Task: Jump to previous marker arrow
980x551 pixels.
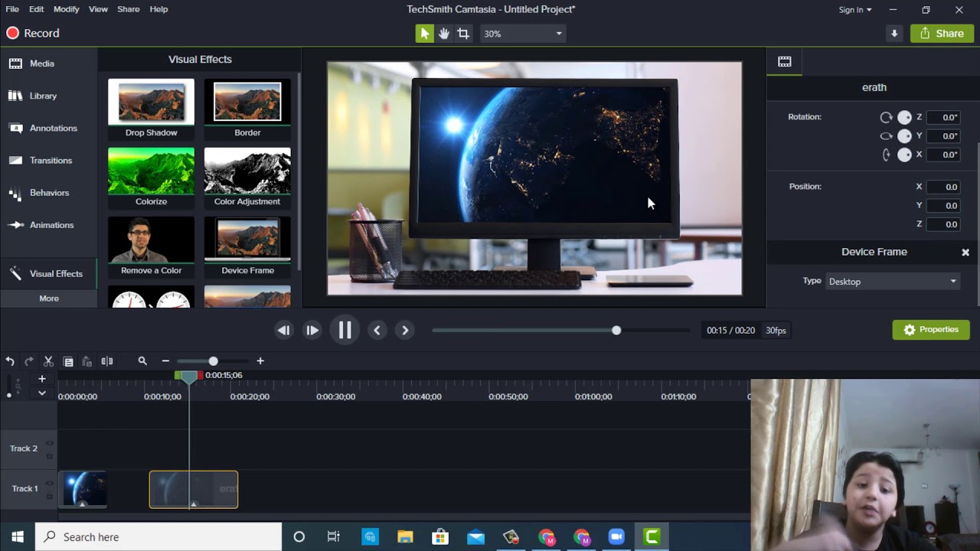Action: point(376,331)
